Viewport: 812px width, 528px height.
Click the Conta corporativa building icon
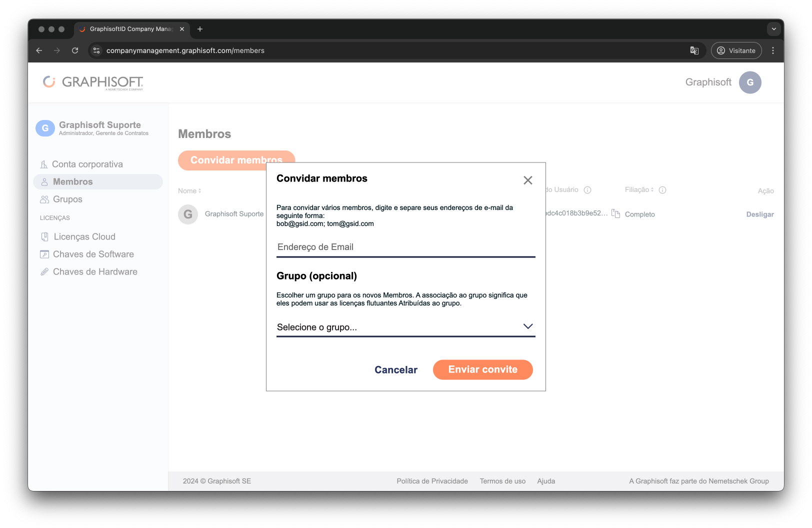click(x=44, y=164)
